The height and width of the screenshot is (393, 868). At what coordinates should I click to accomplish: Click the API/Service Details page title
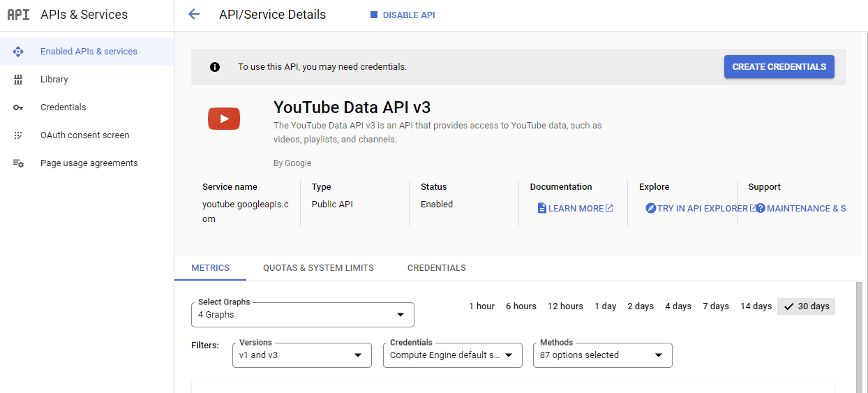(272, 15)
